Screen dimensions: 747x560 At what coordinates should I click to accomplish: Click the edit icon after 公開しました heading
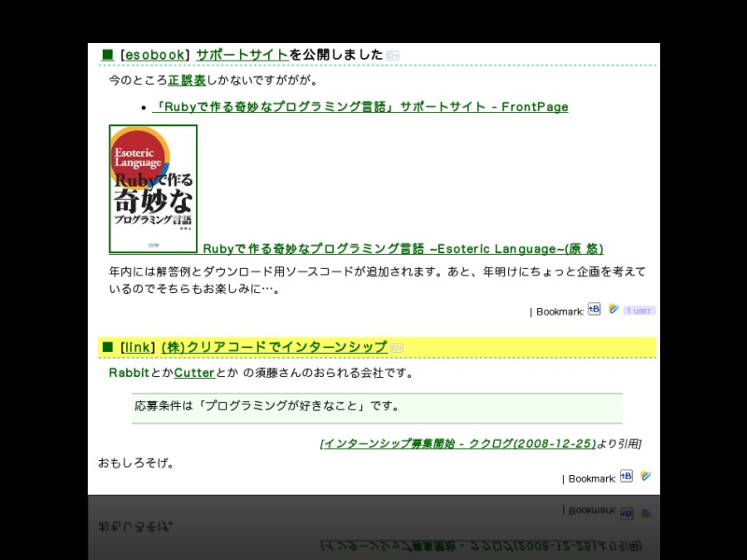point(392,56)
